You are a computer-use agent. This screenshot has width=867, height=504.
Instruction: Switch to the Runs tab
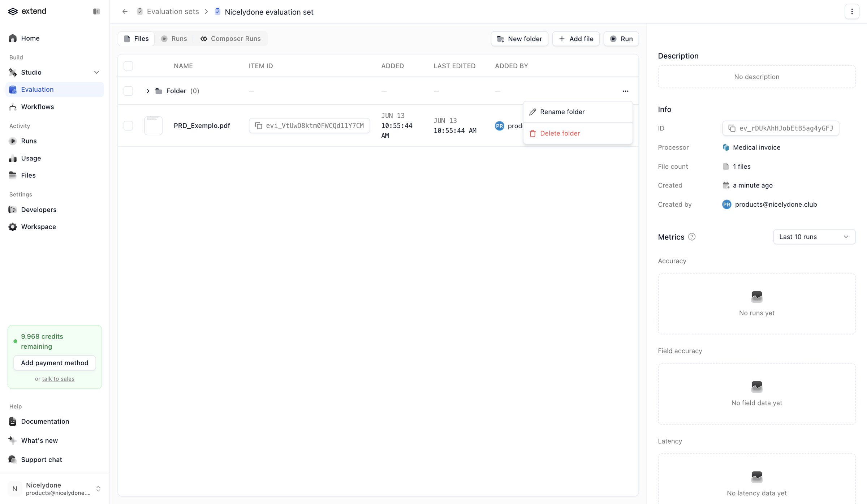point(174,39)
